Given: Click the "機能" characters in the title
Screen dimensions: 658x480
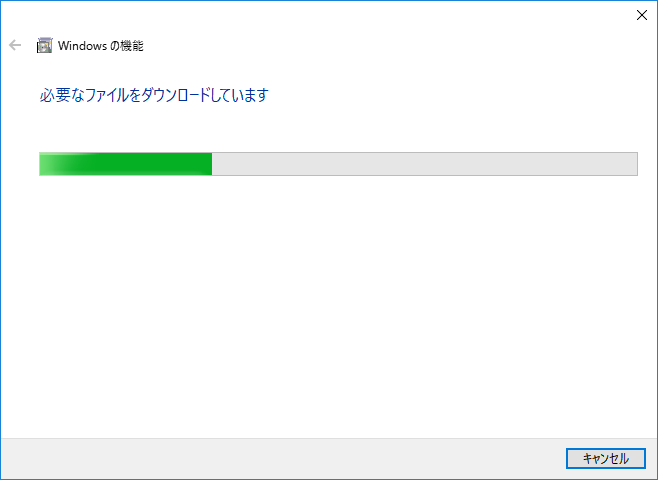Looking at the screenshot, I should click(132, 46).
